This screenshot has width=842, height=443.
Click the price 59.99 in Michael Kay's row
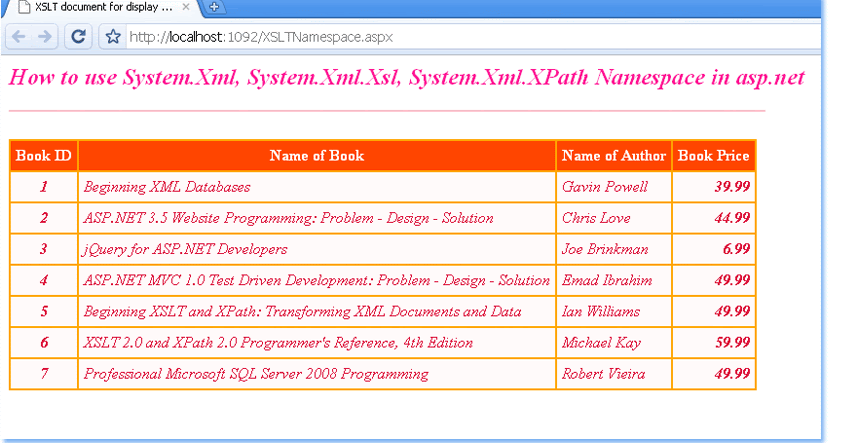(732, 343)
